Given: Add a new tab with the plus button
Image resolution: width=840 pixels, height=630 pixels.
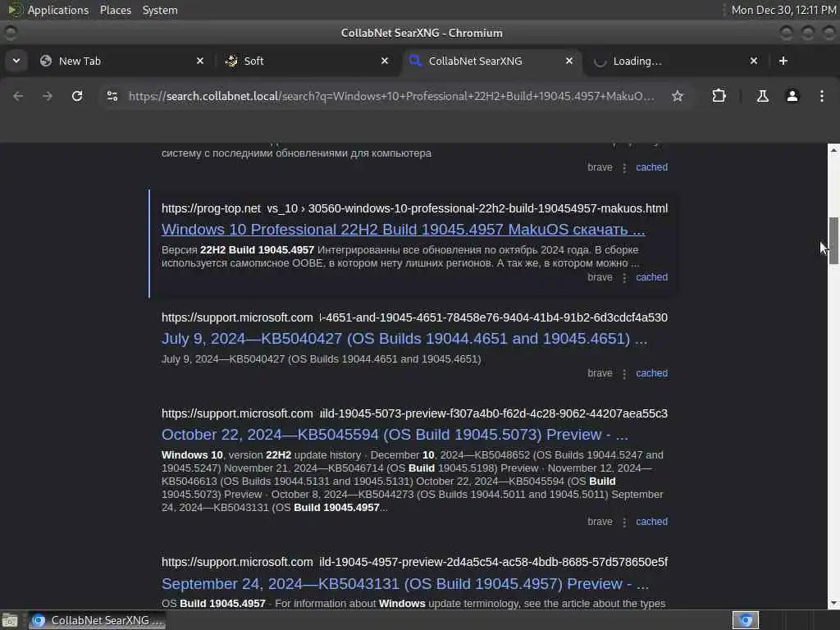Looking at the screenshot, I should (783, 61).
